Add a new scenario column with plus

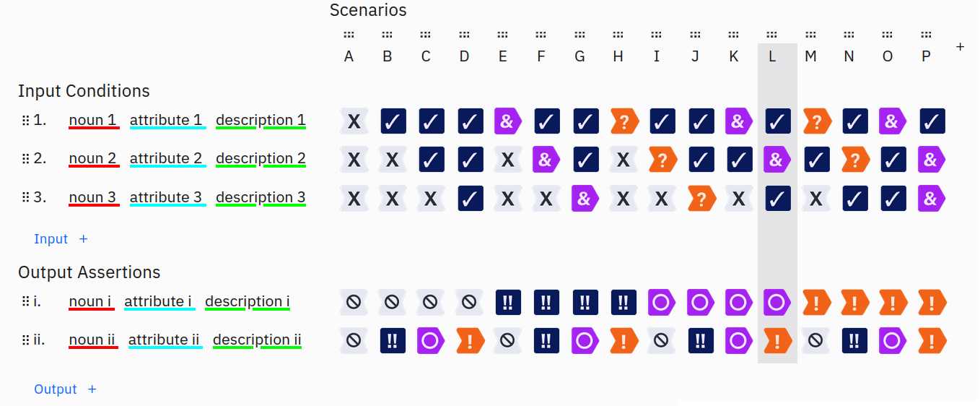(x=960, y=47)
